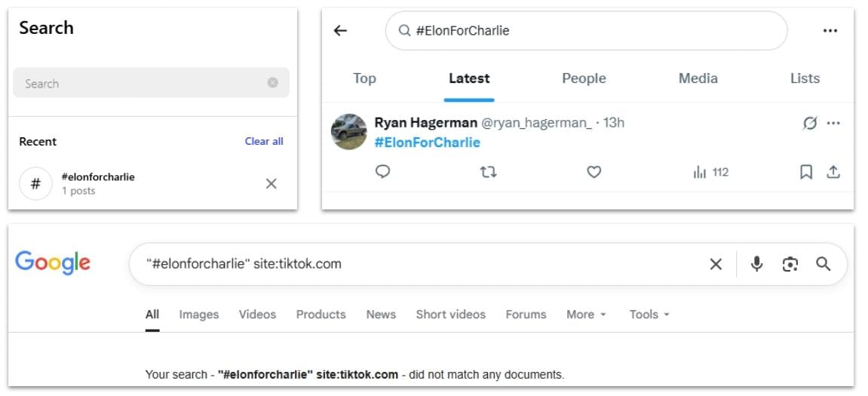Submit the search with Google's magnifier icon
The width and height of the screenshot is (868, 396).
pos(824,264)
